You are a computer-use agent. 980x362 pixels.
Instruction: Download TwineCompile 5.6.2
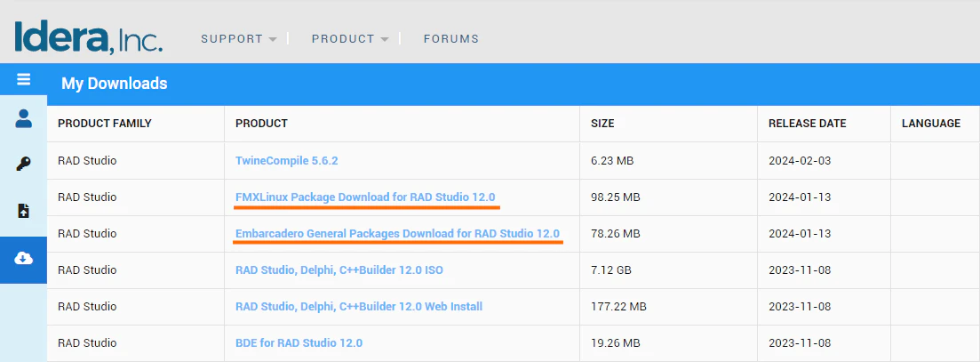pos(287,161)
